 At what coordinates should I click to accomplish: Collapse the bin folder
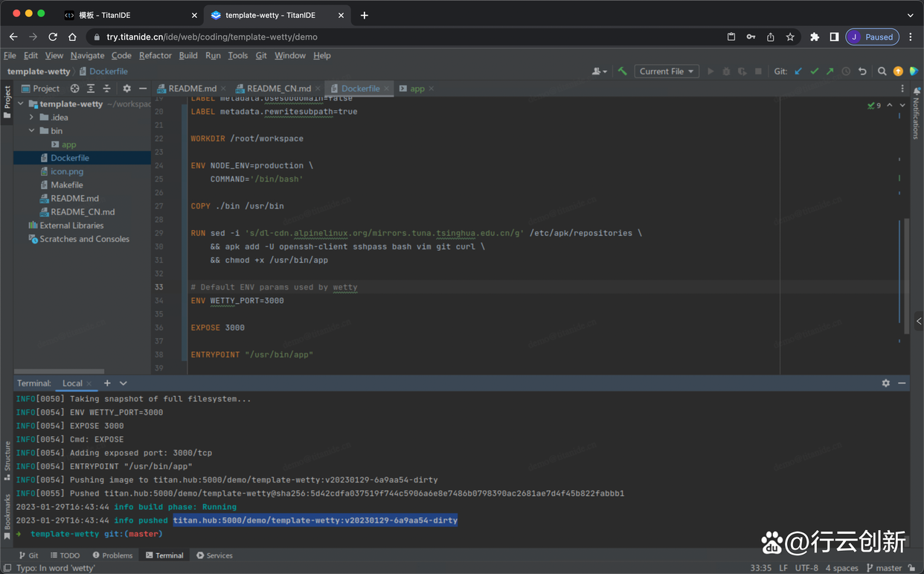pyautogui.click(x=31, y=131)
